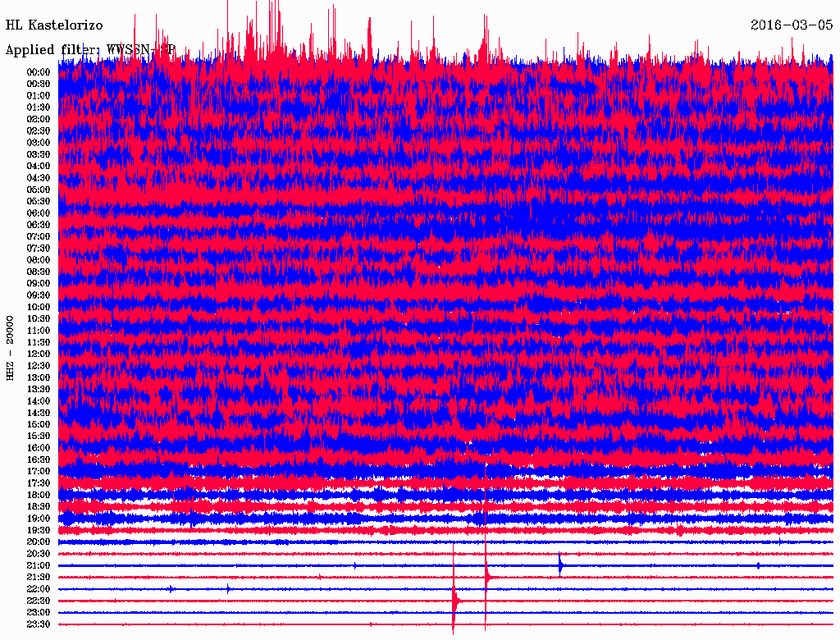840x640 pixels.
Task: Select the 06:30 time label
Action: pyautogui.click(x=39, y=225)
